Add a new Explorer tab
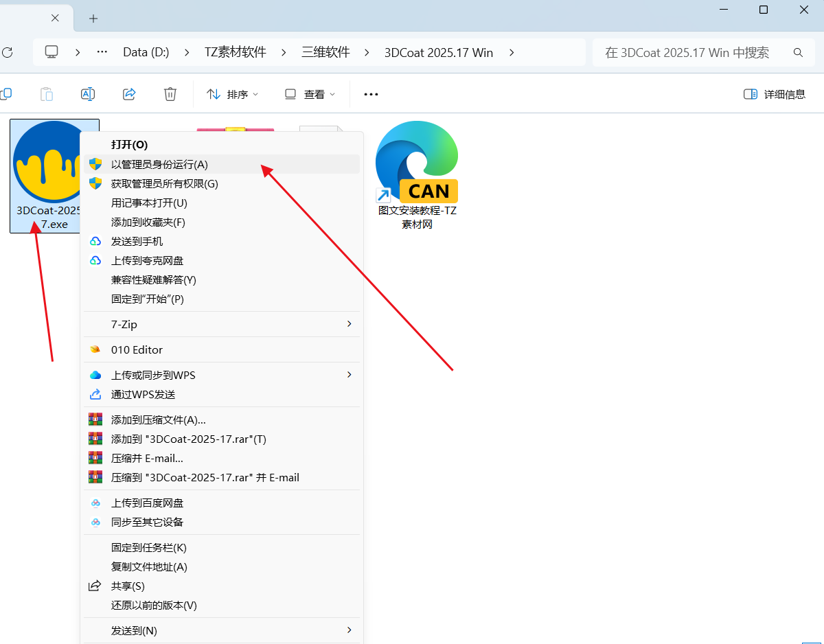824x644 pixels. click(x=93, y=18)
